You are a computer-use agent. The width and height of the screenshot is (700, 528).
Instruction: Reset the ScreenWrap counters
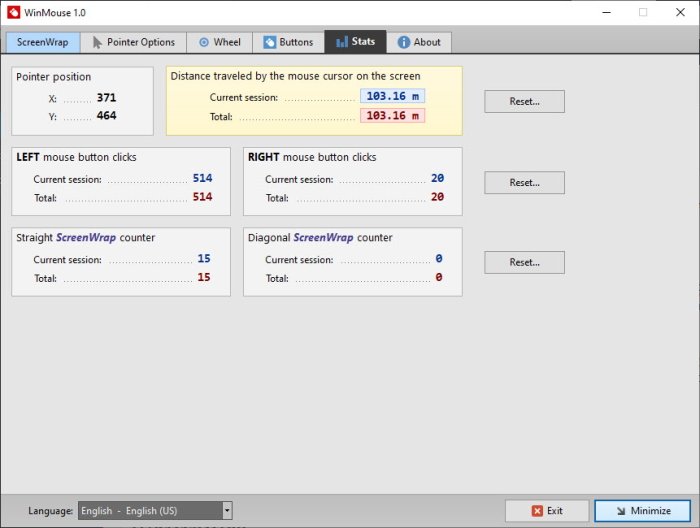525,262
